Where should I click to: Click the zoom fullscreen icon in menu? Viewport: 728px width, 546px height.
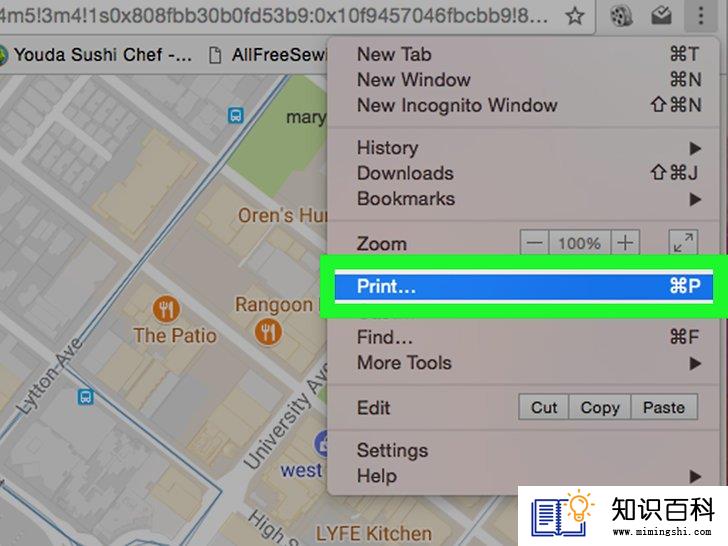(683, 242)
